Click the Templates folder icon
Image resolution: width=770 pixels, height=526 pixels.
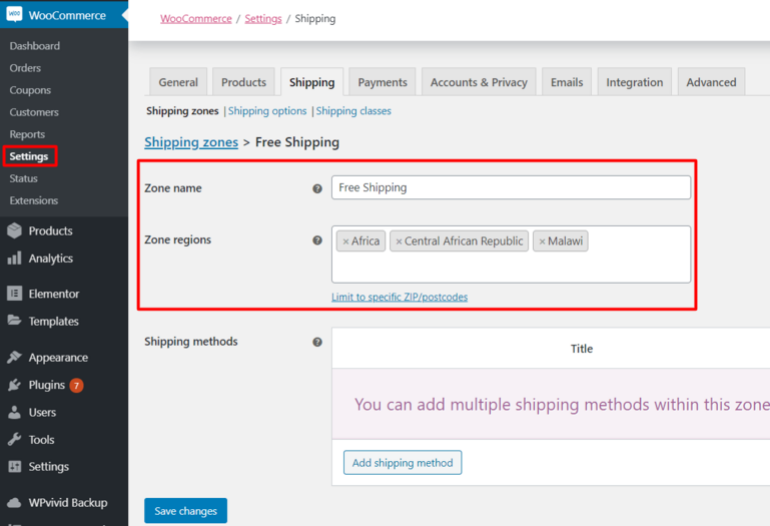pyautogui.click(x=14, y=321)
